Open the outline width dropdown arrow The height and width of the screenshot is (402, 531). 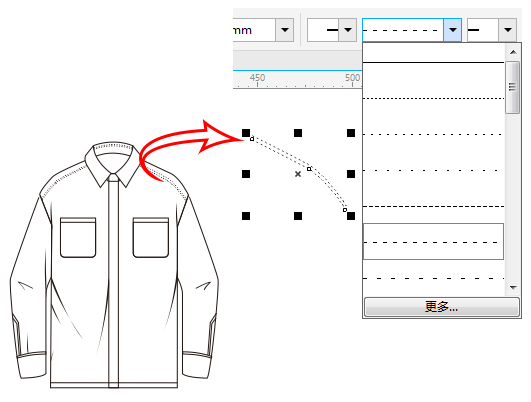tap(284, 30)
